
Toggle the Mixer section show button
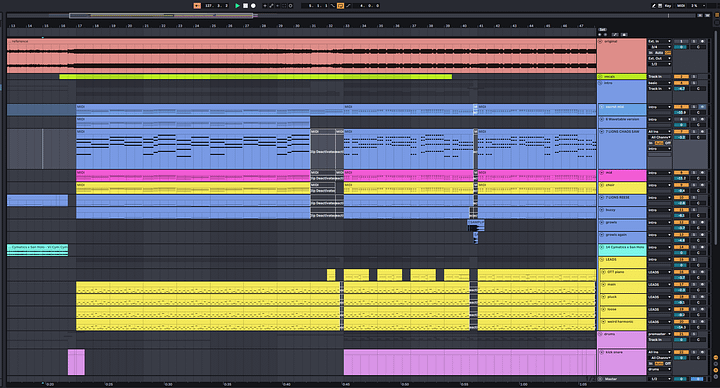click(x=715, y=370)
